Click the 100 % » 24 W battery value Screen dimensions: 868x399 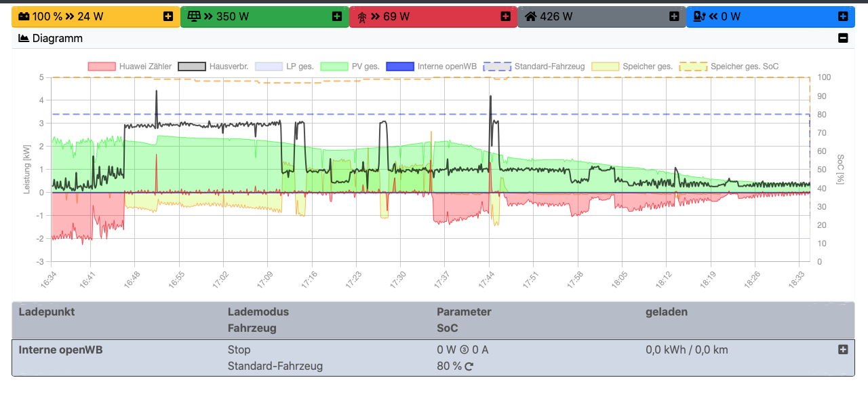point(69,16)
